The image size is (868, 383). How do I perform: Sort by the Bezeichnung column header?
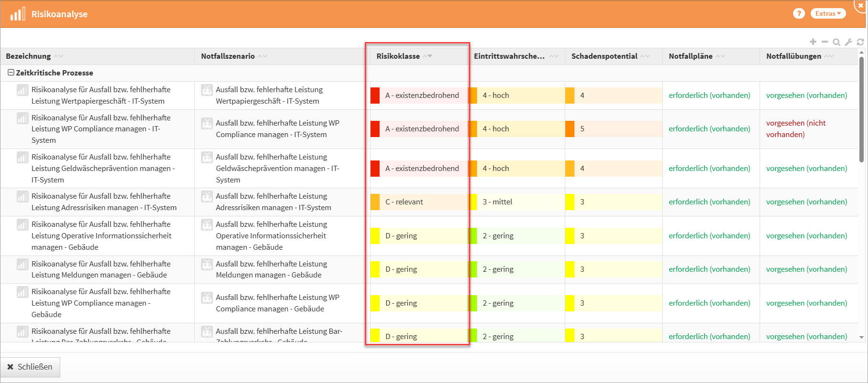(28, 56)
